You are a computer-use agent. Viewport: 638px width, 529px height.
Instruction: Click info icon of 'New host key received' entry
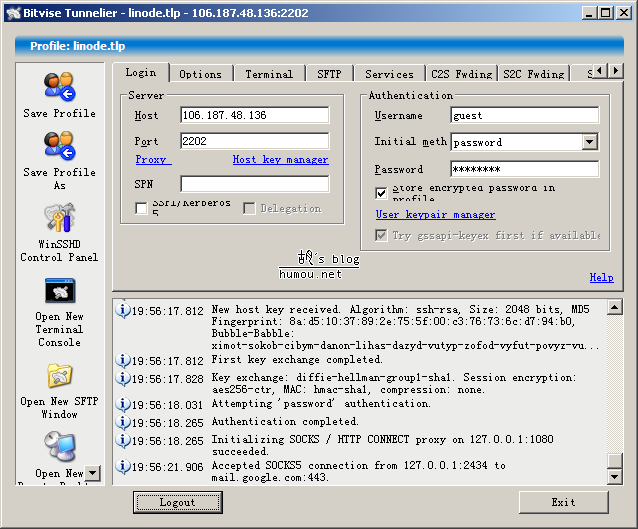(x=122, y=310)
